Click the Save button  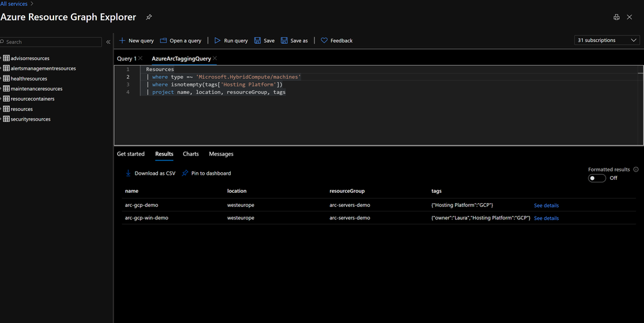tap(264, 41)
